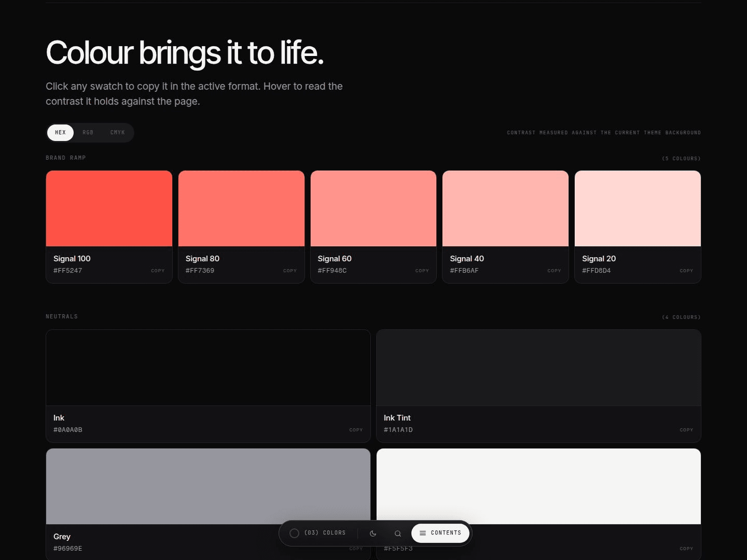747x560 pixels.
Task: Select the HEX format option
Action: tap(60, 133)
